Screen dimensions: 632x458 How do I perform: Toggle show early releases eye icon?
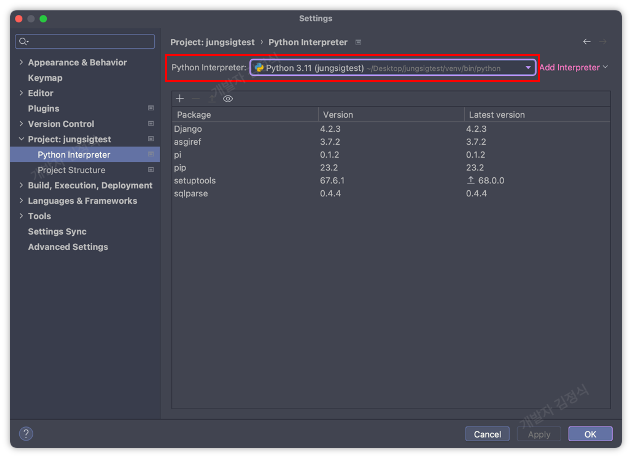[228, 98]
